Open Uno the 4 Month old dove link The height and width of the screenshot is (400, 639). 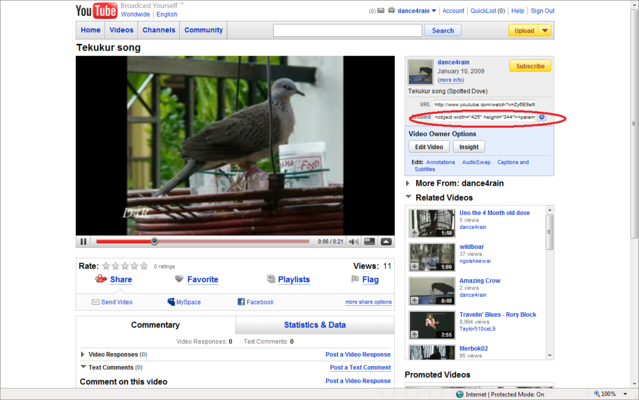(x=494, y=213)
